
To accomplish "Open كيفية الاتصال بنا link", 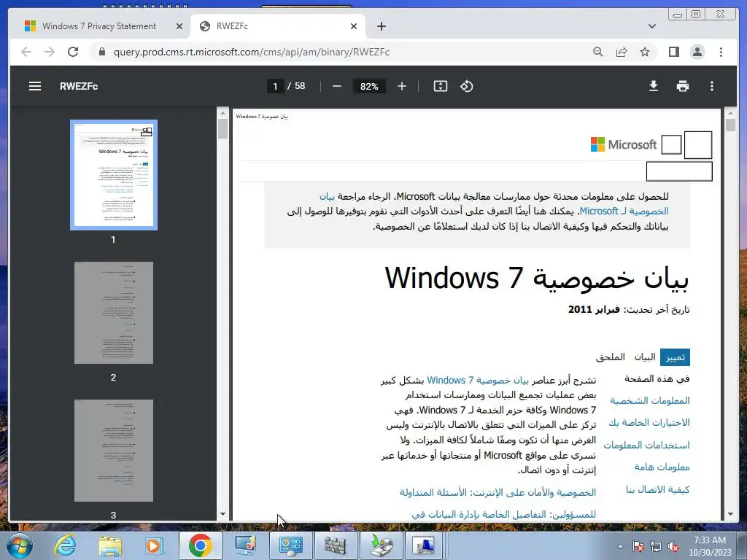I will pos(657,489).
